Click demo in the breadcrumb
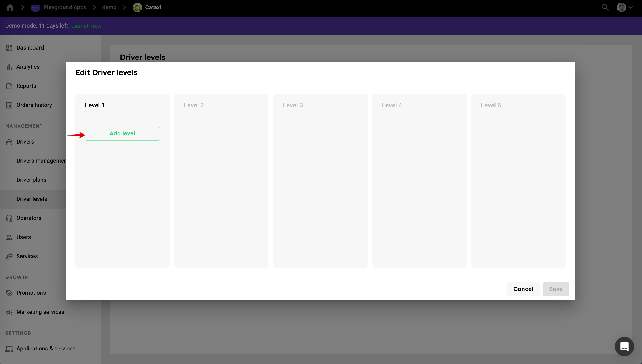This screenshot has height=364, width=642. tap(109, 7)
